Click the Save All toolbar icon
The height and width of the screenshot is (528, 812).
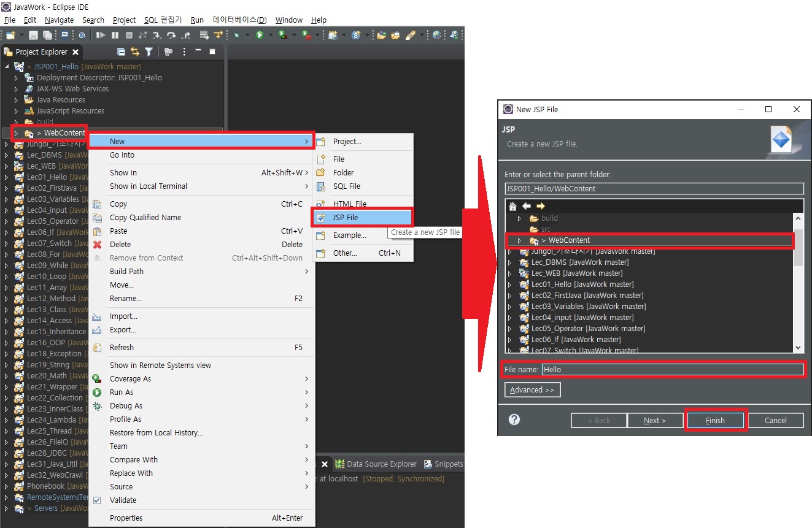tap(47, 35)
